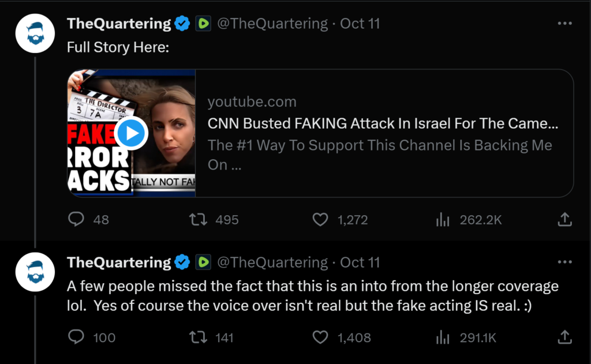Share the voice over clarification tweet
The image size is (591, 364).
[x=565, y=337]
